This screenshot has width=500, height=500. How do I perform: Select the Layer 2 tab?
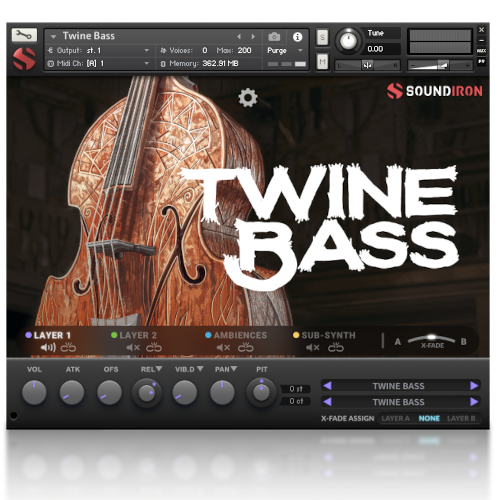point(134,335)
